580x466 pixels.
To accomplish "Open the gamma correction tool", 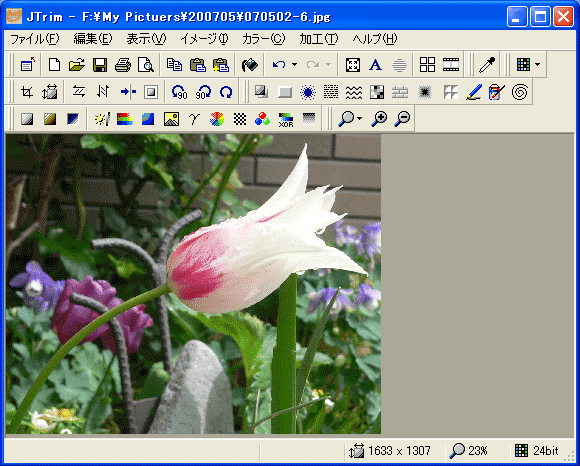I will [194, 119].
